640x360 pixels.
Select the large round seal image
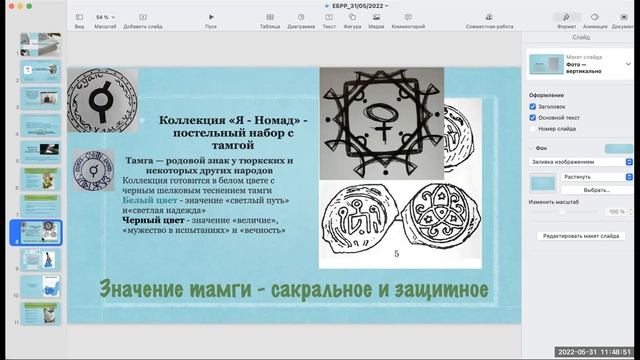point(102,100)
